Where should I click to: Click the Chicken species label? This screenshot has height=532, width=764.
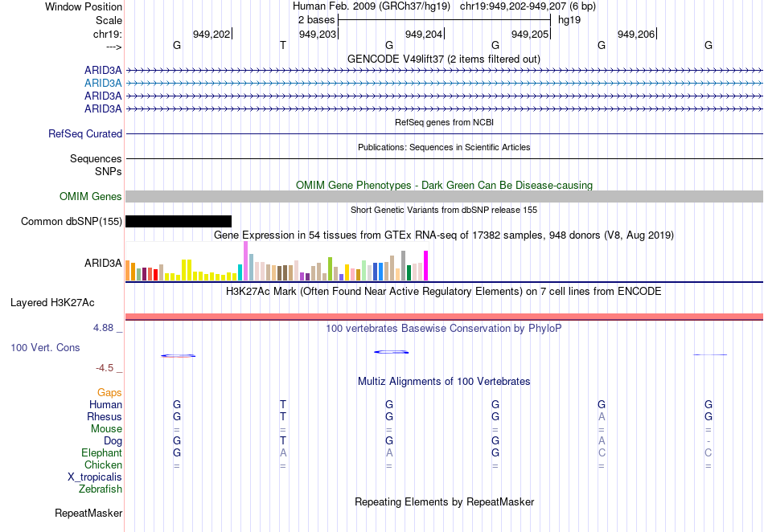pos(103,465)
